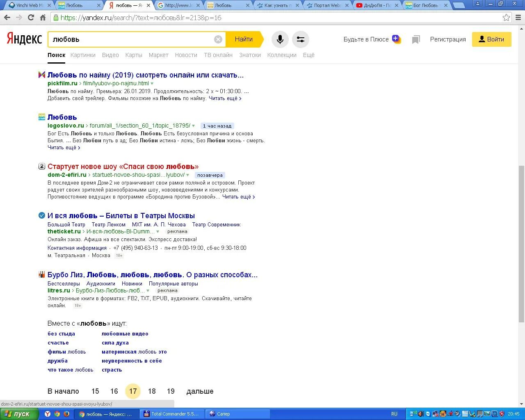The image size is (525, 420).
Task: Open the browser home page icon
Action: (x=43, y=18)
